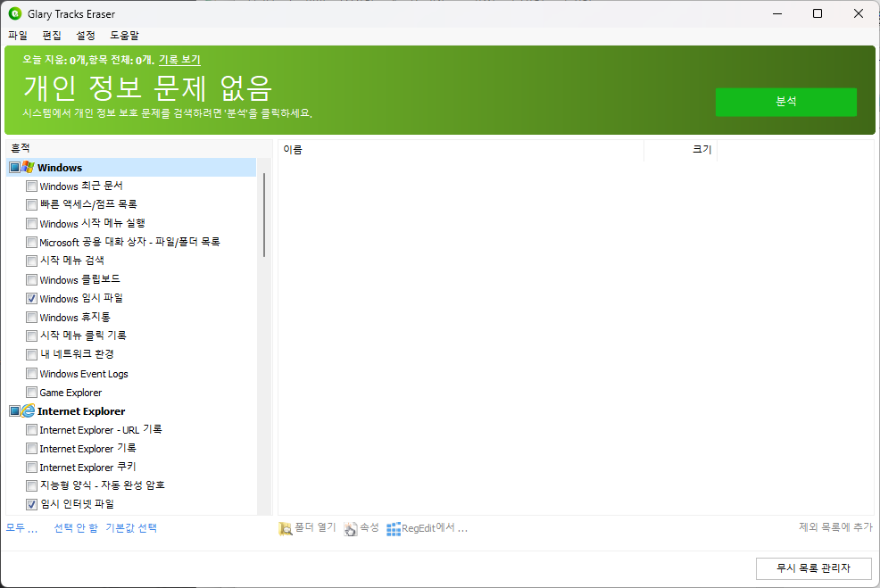The width and height of the screenshot is (880, 588).
Task: Click the Windows flag icon in tree
Action: click(x=28, y=167)
